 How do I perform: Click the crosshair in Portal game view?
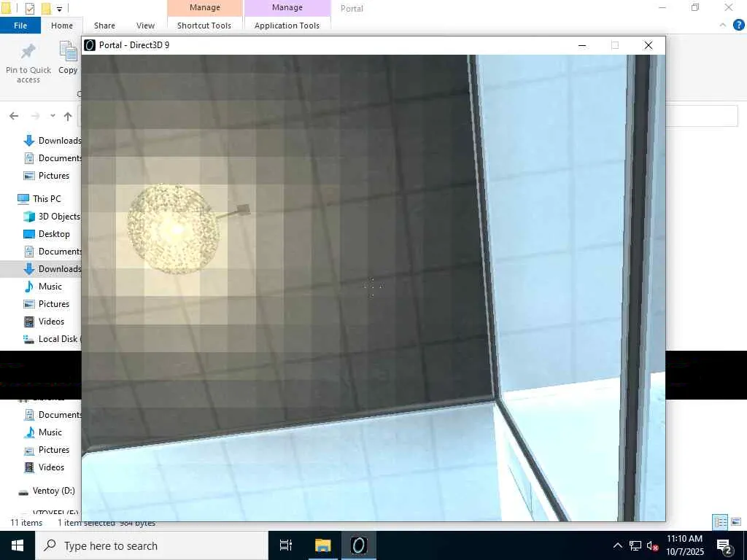point(372,287)
